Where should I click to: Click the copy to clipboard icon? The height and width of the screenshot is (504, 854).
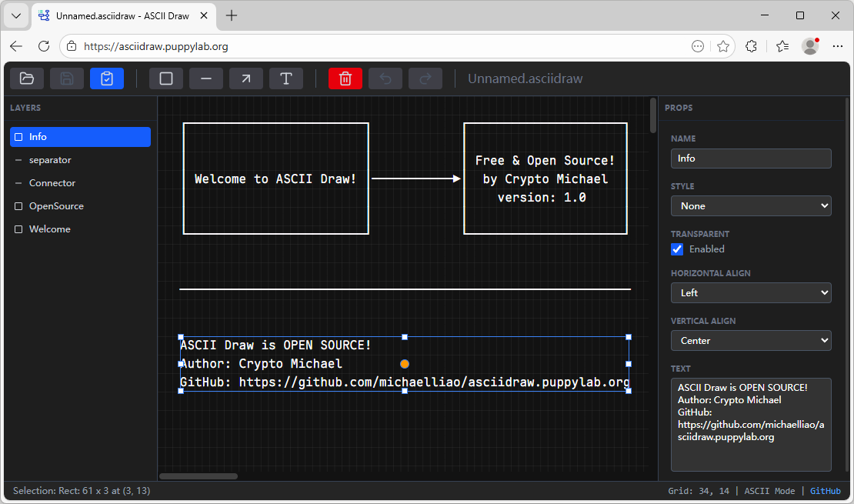point(107,78)
